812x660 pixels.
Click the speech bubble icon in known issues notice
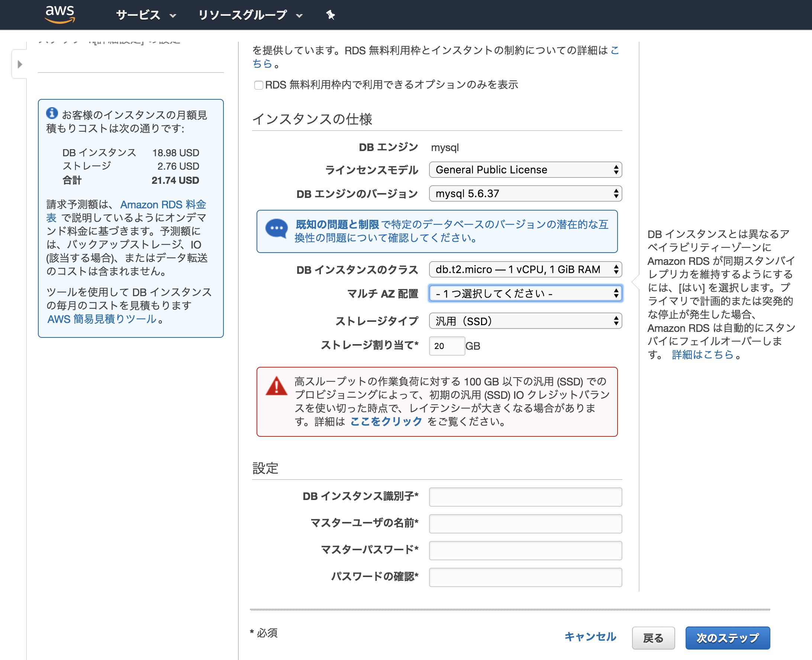[x=276, y=228]
